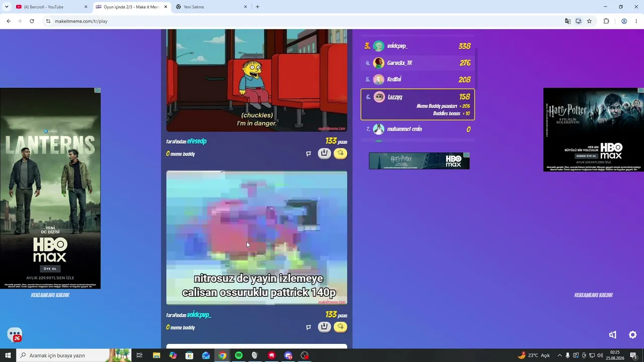Open Task View on the taskbar

pos(139,355)
